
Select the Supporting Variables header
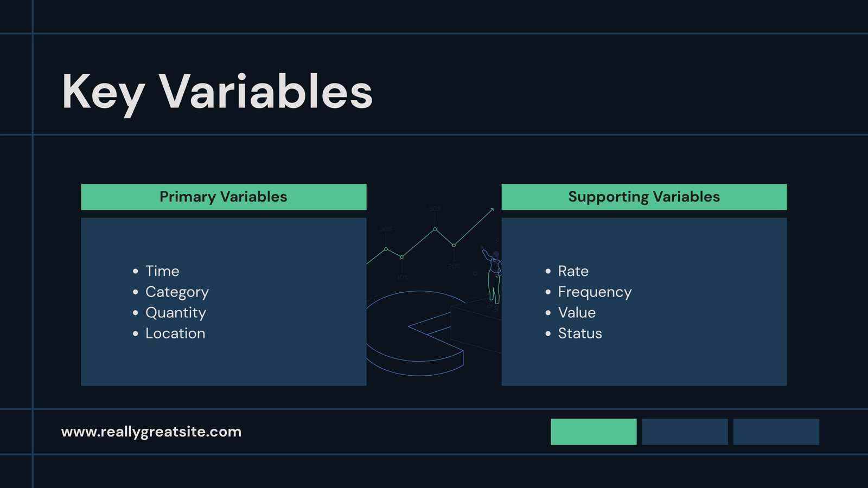point(644,197)
